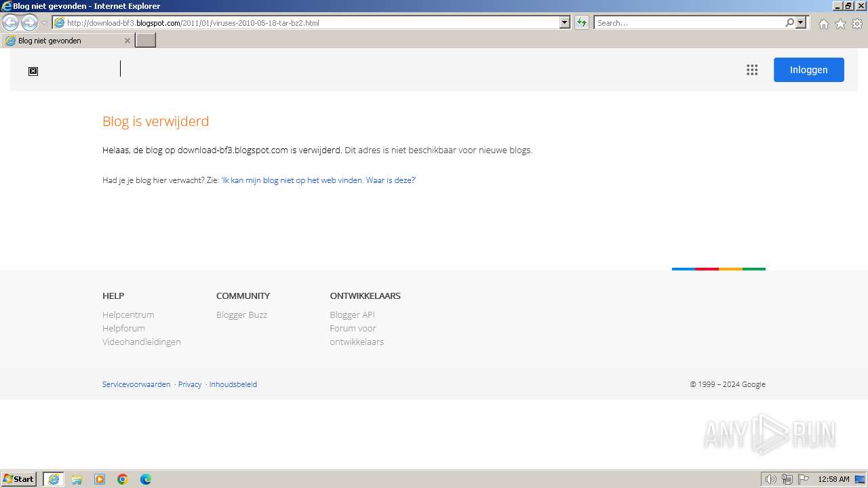Restore the Internet Explorer window
This screenshot has height=488, width=868.
click(848, 6)
